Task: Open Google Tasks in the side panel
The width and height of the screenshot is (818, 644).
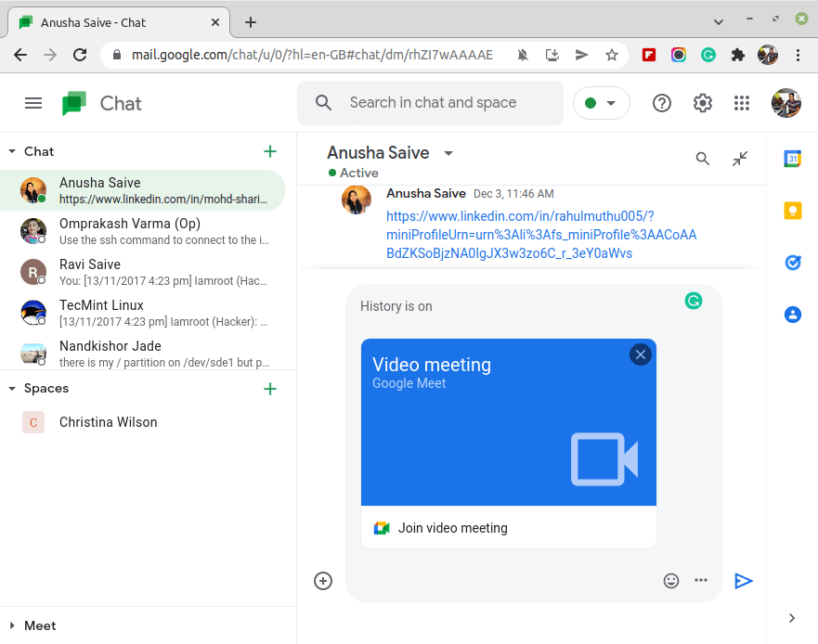Action: 792,263
